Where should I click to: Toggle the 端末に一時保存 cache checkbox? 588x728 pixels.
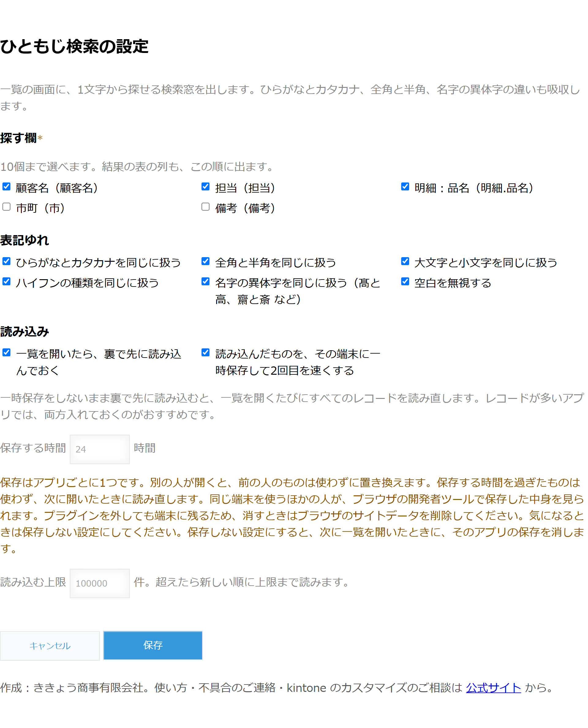click(205, 352)
